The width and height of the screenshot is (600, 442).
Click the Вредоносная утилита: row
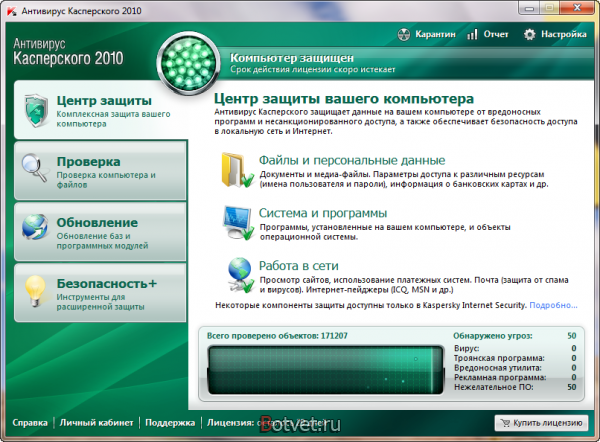click(515, 368)
